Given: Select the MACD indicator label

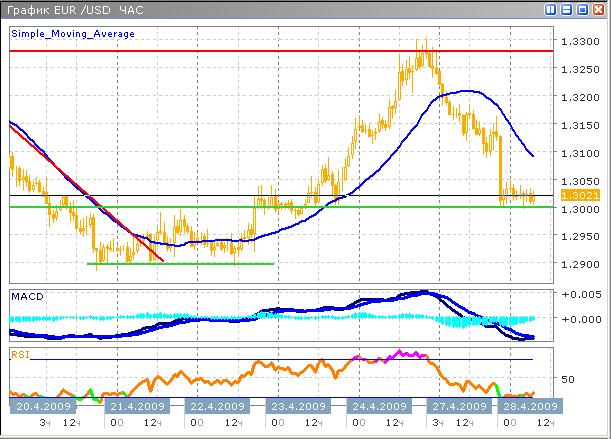Looking at the screenshot, I should point(26,297).
